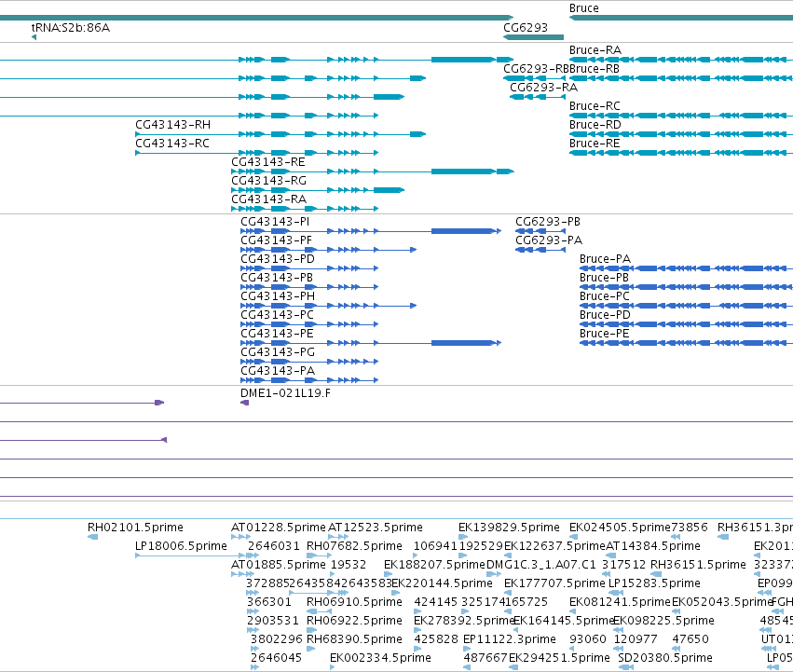The height and width of the screenshot is (672, 793).
Task: Open the Bruce-PA protein label
Action: pyautogui.click(x=606, y=259)
